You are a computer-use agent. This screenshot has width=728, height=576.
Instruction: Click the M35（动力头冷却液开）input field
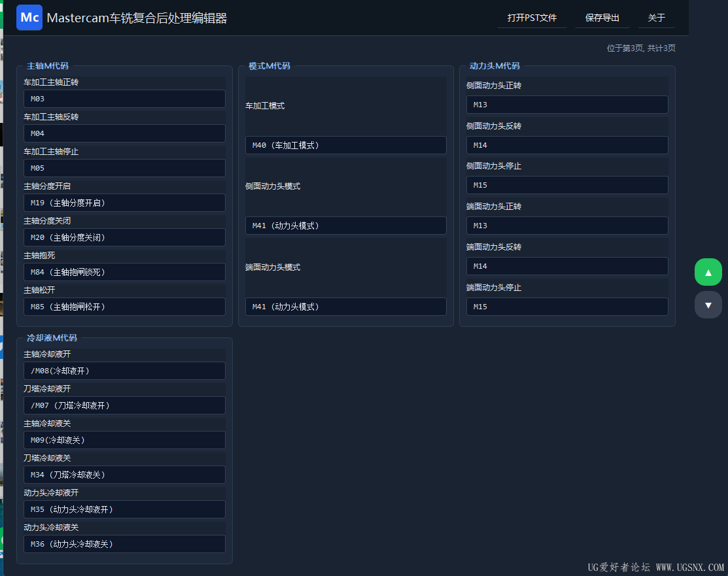point(124,509)
